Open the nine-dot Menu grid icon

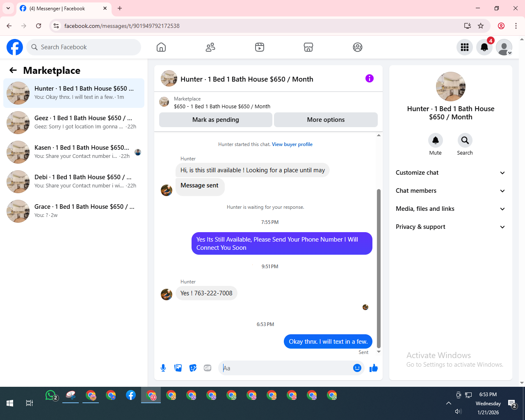coord(465,47)
